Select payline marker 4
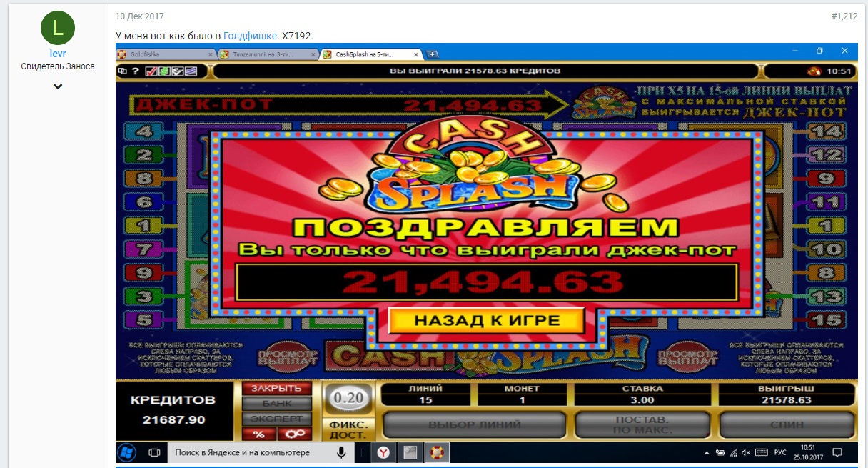The image size is (868, 468). (144, 131)
